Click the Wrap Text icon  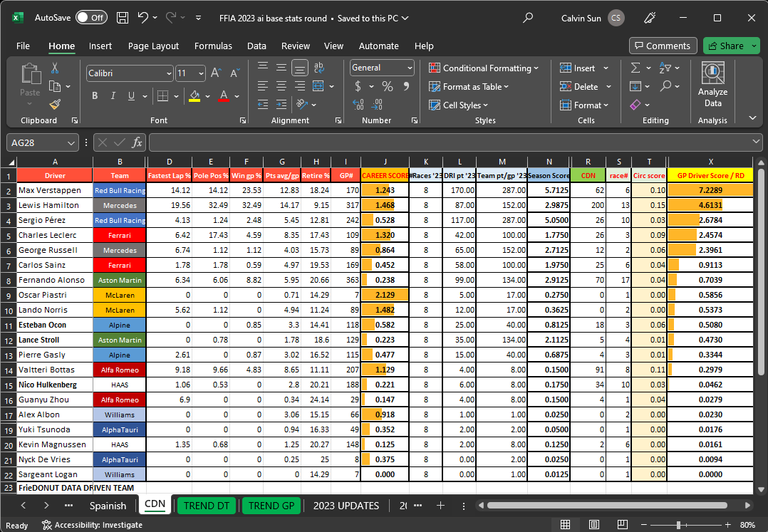[x=319, y=68]
